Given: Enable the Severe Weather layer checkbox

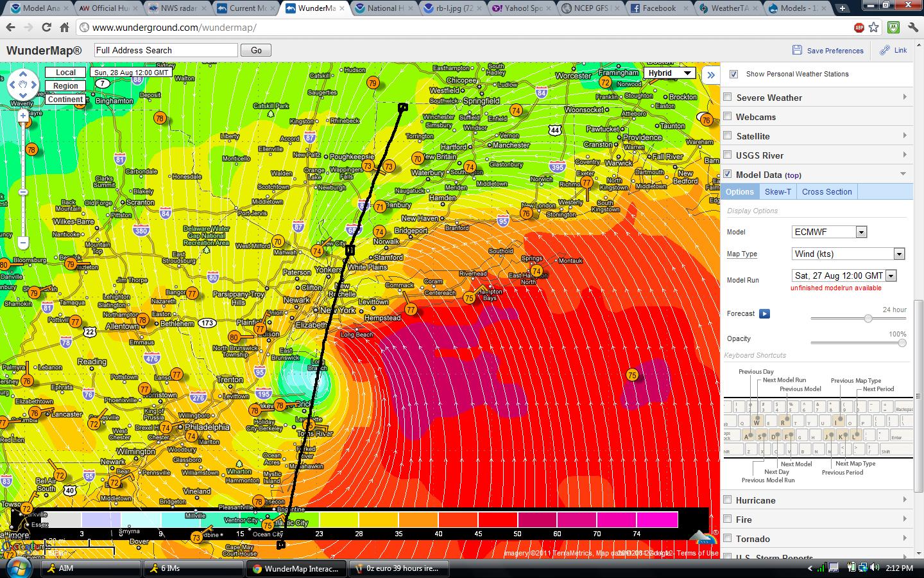Looking at the screenshot, I should (728, 98).
